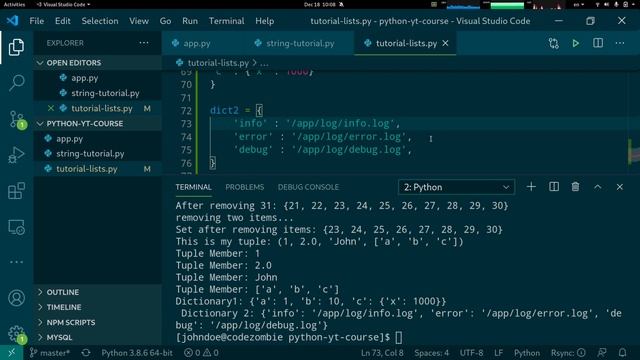
Task: Open the terminal selector dropdown 2: Python
Action: 456,187
